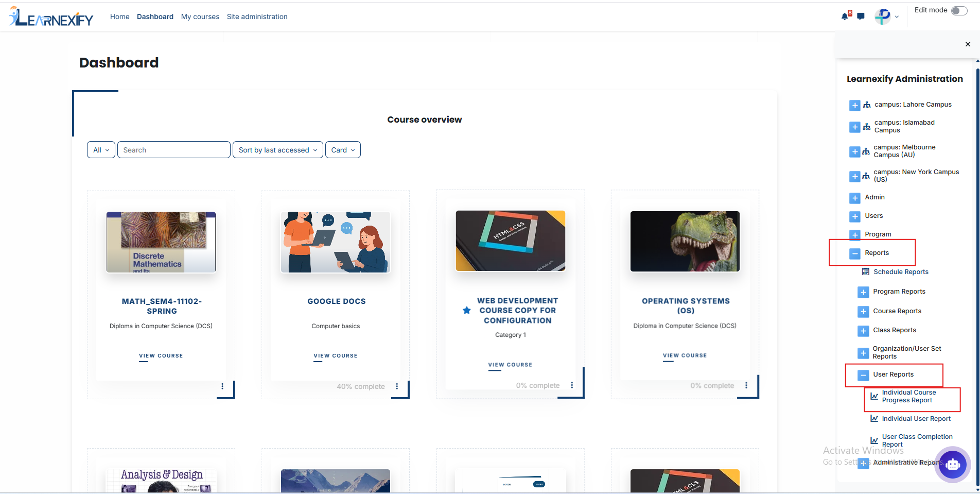Select Dashboard in top navigation
980x494 pixels.
155,16
